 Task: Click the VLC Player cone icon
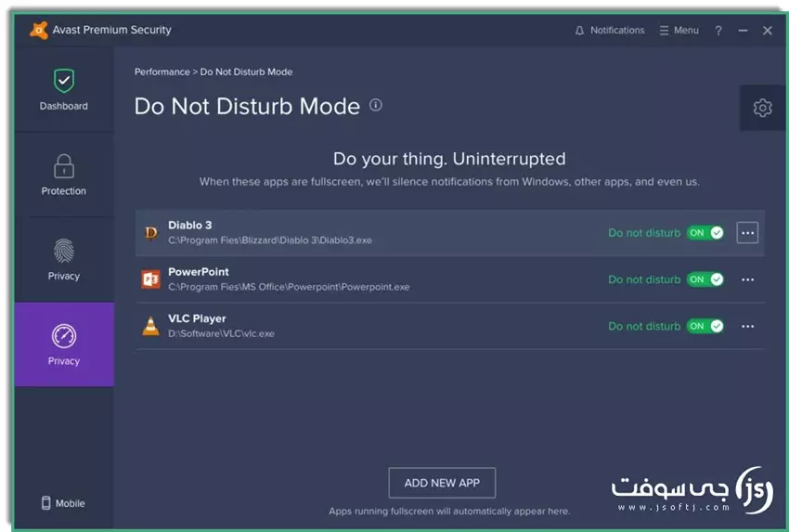click(x=150, y=326)
